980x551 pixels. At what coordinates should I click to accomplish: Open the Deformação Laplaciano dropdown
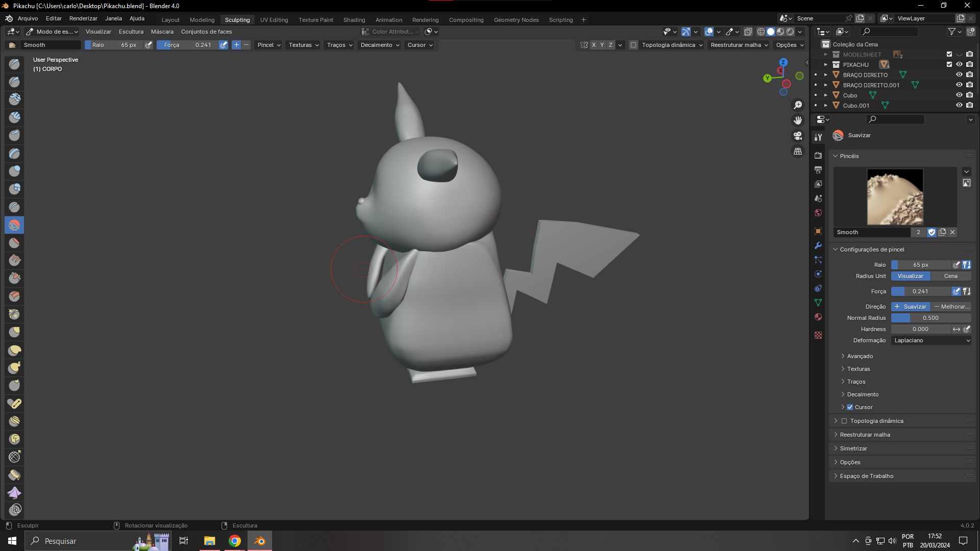coord(931,340)
